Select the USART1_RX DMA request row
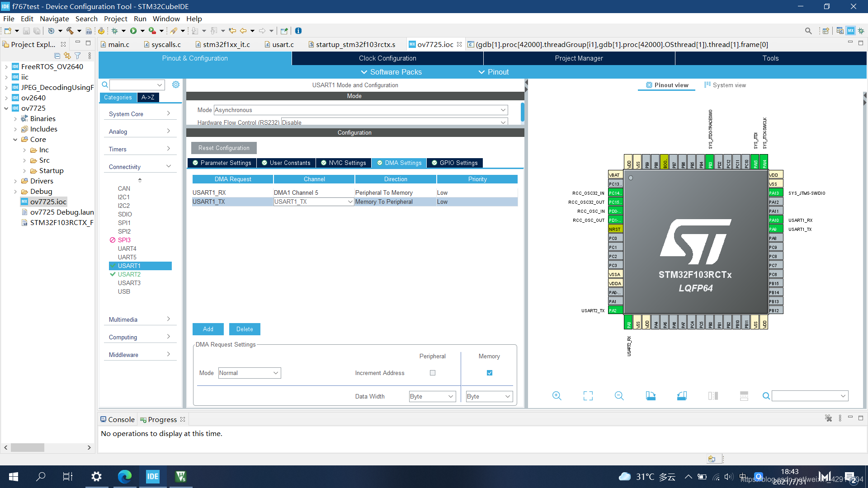Viewport: 868px width, 488px height. point(355,192)
